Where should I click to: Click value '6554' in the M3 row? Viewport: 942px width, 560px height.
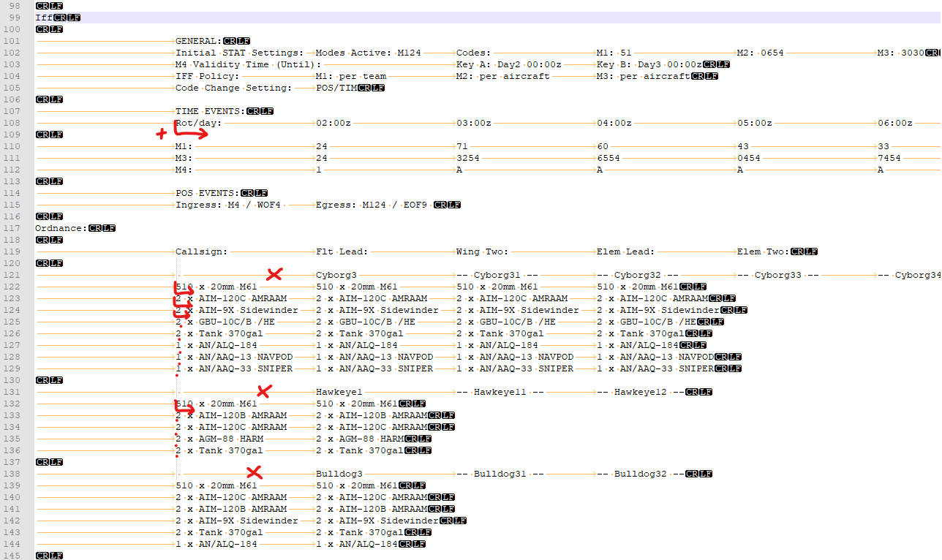(608, 158)
